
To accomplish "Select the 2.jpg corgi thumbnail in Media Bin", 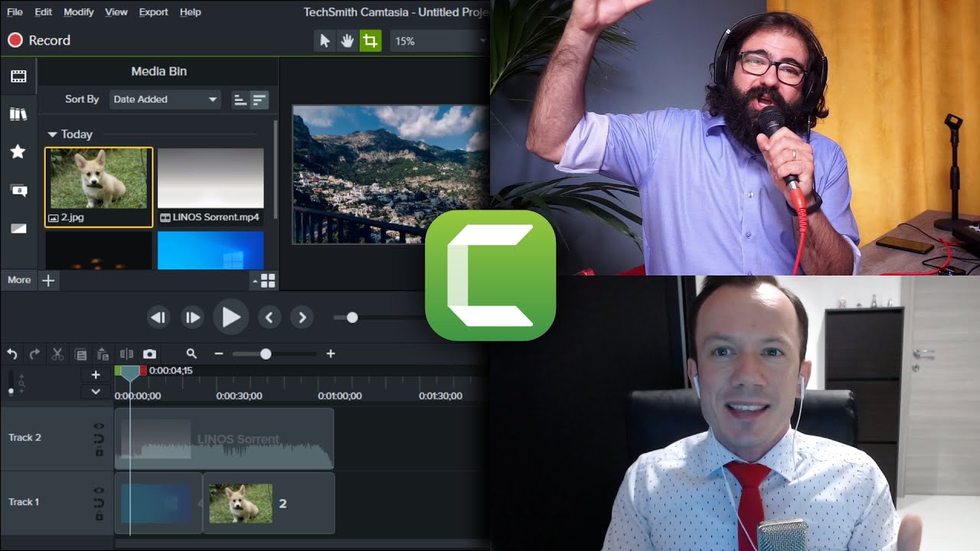I will click(99, 187).
